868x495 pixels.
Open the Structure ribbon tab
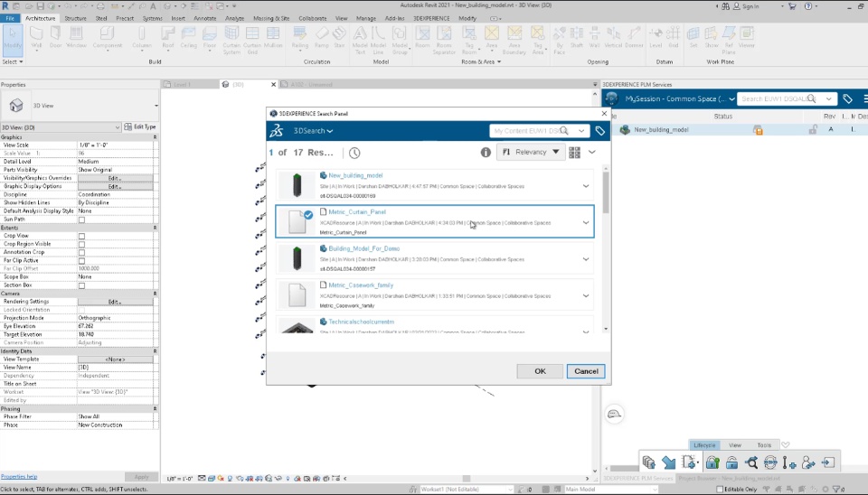coord(75,18)
